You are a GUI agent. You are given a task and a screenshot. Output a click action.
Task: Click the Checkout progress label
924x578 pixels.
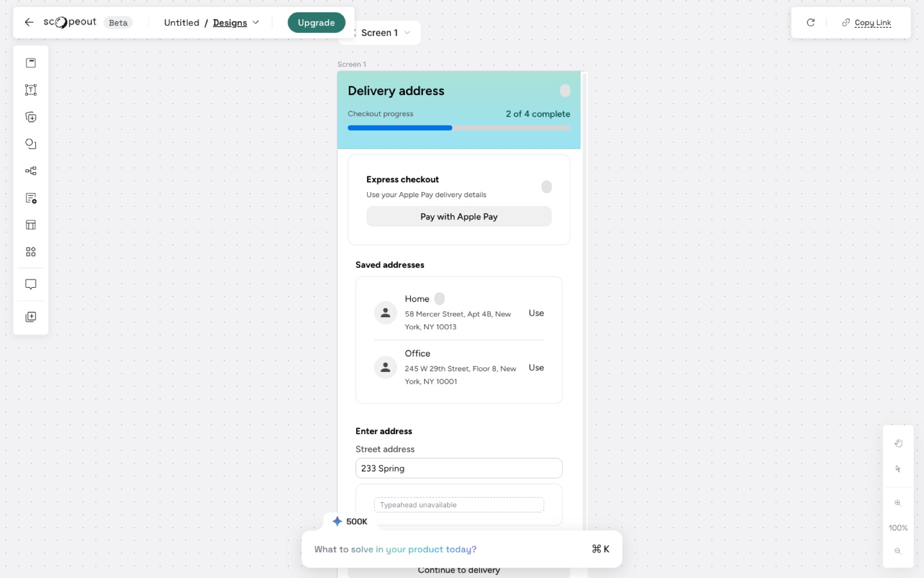[380, 114]
